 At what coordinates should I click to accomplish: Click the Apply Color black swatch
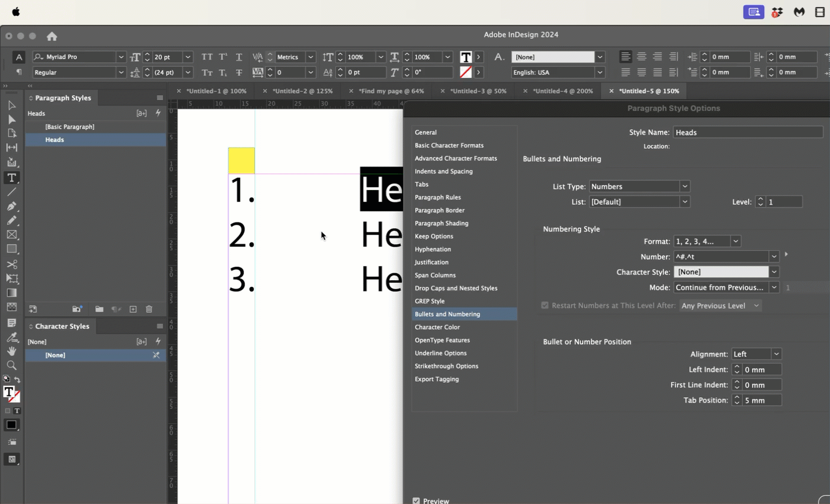pos(11,425)
